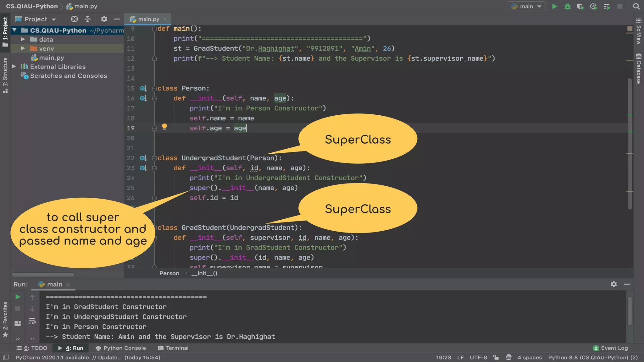
Task: Open Run panel settings gear
Action: click(613, 284)
